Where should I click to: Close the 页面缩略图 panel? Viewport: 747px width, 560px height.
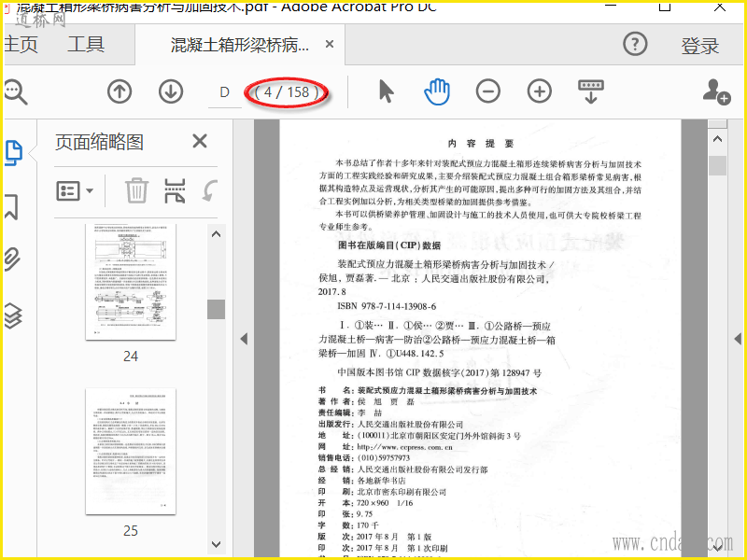click(x=200, y=141)
